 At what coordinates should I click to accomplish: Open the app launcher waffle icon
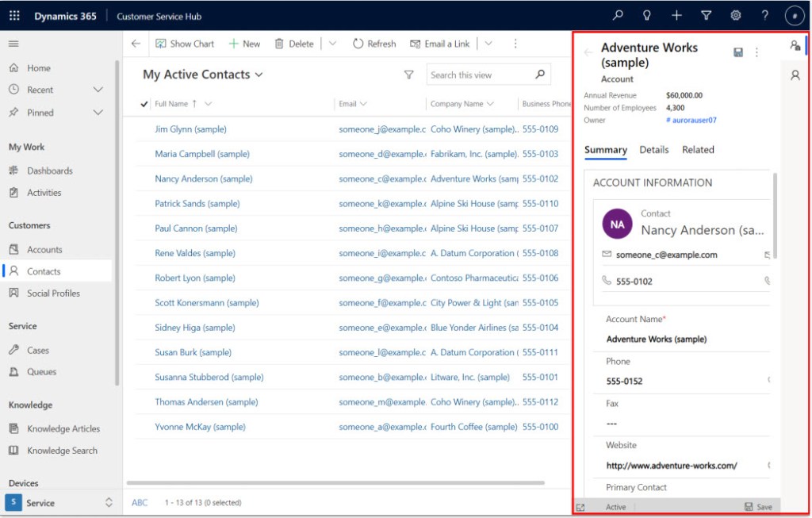point(14,16)
